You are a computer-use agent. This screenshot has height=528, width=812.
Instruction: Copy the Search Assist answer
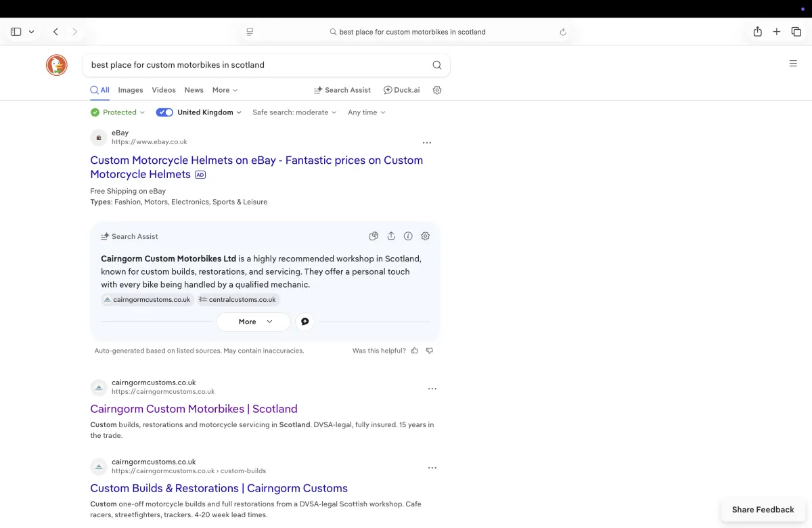coord(374,236)
